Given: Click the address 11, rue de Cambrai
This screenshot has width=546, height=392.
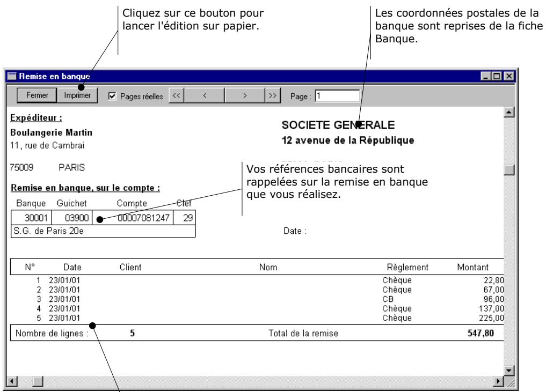Looking at the screenshot, I should pyautogui.click(x=47, y=145).
